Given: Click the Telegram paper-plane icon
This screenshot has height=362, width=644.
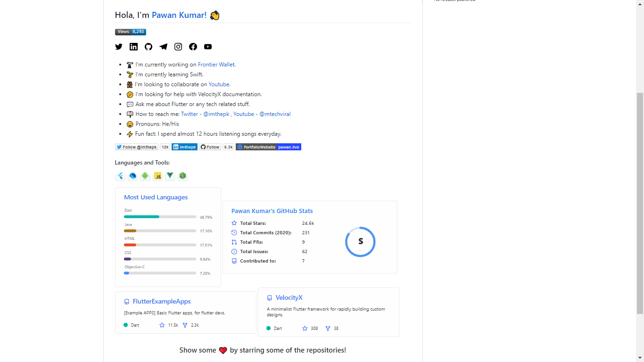Looking at the screenshot, I should coord(163,47).
